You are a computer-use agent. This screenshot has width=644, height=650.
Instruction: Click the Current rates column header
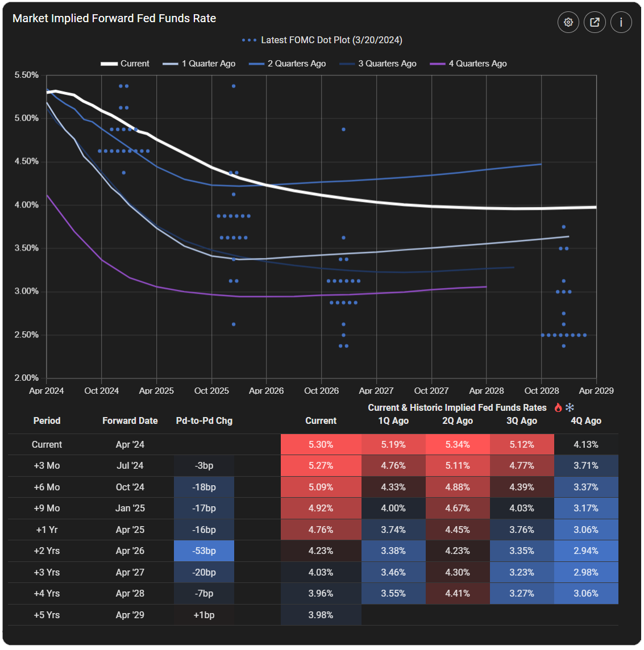[x=321, y=420]
